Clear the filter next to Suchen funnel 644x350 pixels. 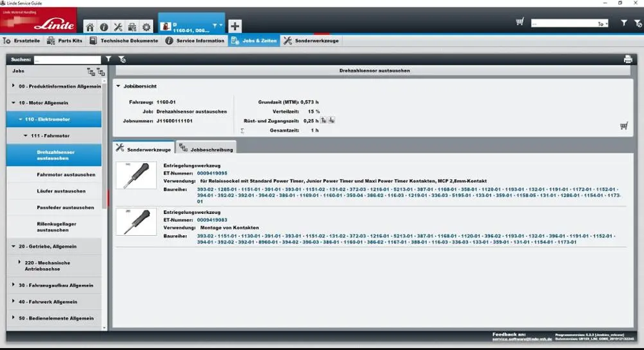click(122, 59)
